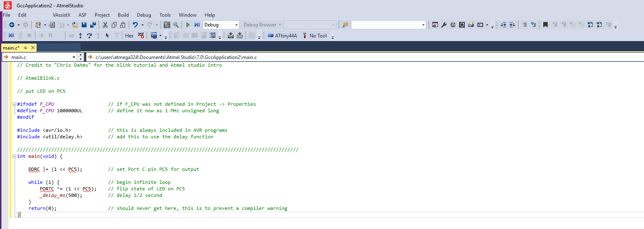Click the Paste clipboard icon
The width and height of the screenshot is (644, 229).
[x=123, y=25]
